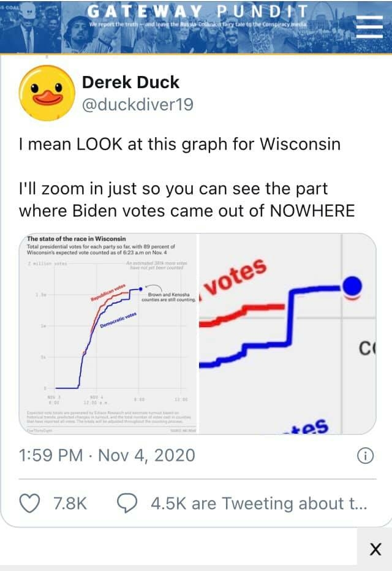Click "The state of the race in Wisconsin" title
The height and width of the screenshot is (571, 392).
[x=77, y=238]
